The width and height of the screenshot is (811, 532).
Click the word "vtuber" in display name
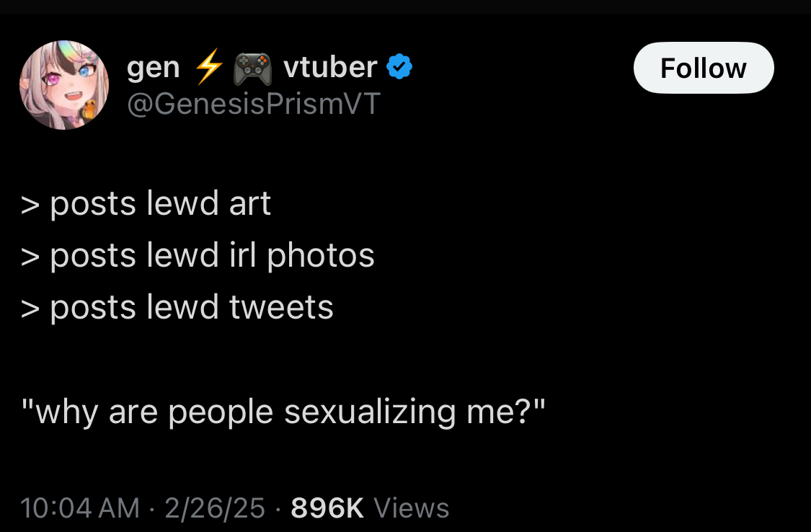330,68
